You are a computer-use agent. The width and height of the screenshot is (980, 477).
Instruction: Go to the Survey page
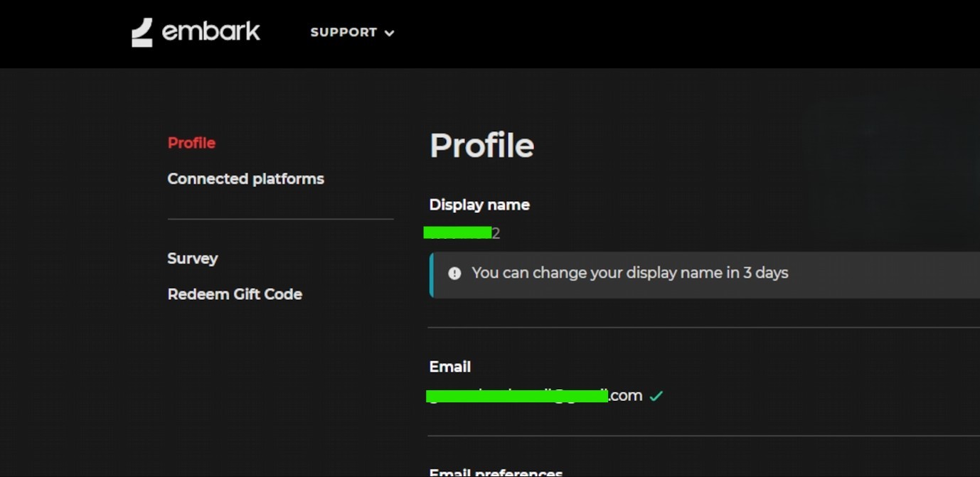pyautogui.click(x=192, y=258)
